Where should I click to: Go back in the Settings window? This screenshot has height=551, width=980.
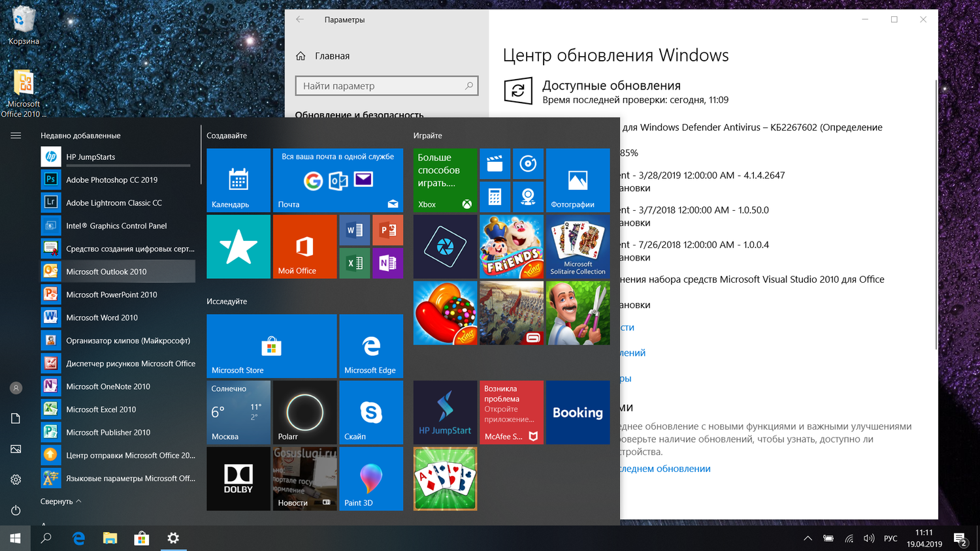[x=300, y=20]
